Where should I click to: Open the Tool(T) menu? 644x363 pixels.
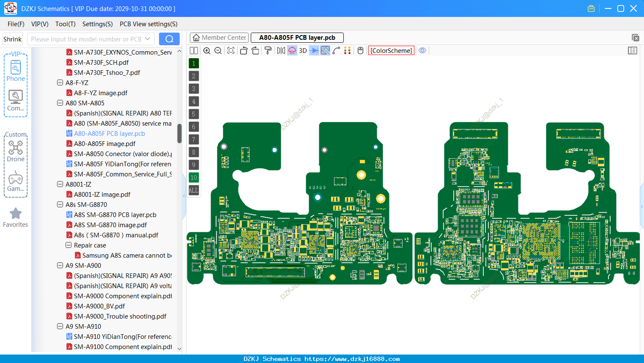[66, 24]
